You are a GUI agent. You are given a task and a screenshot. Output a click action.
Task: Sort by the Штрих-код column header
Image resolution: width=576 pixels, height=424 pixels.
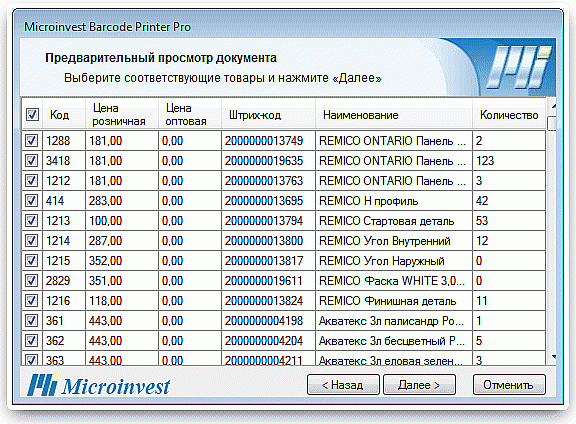[x=269, y=115]
